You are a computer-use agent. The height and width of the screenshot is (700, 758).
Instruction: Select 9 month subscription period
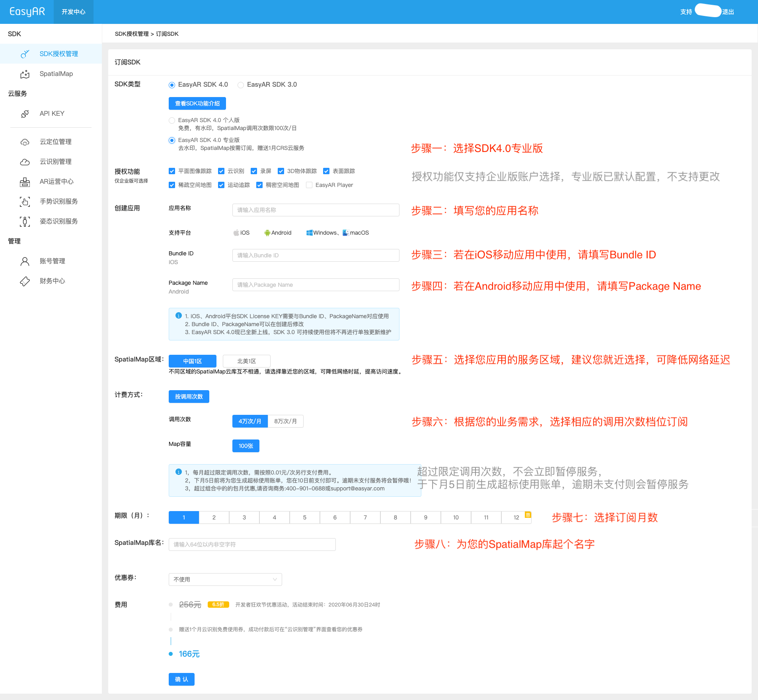[x=426, y=517]
